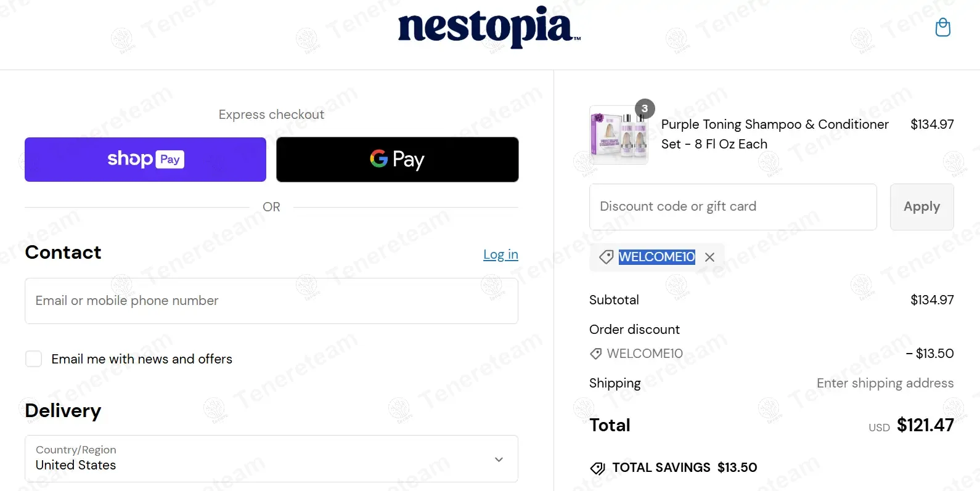Click the nestopia logo

coord(489,27)
